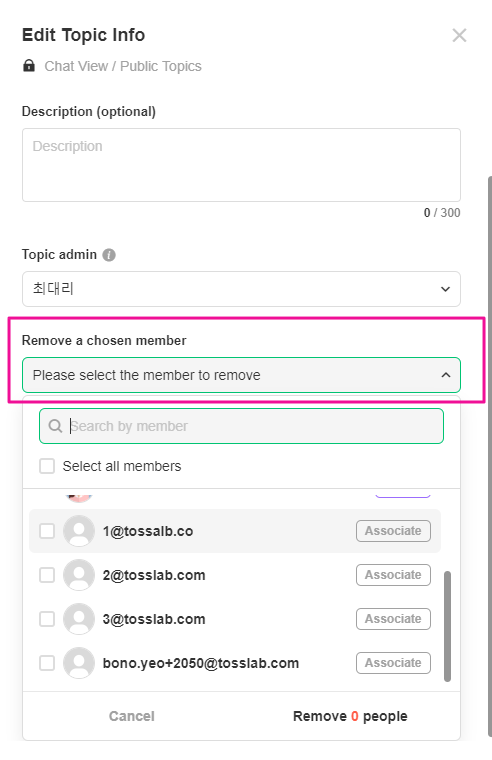Tick checkbox for 3@tosslab.com
492x760 pixels.
pos(47,619)
